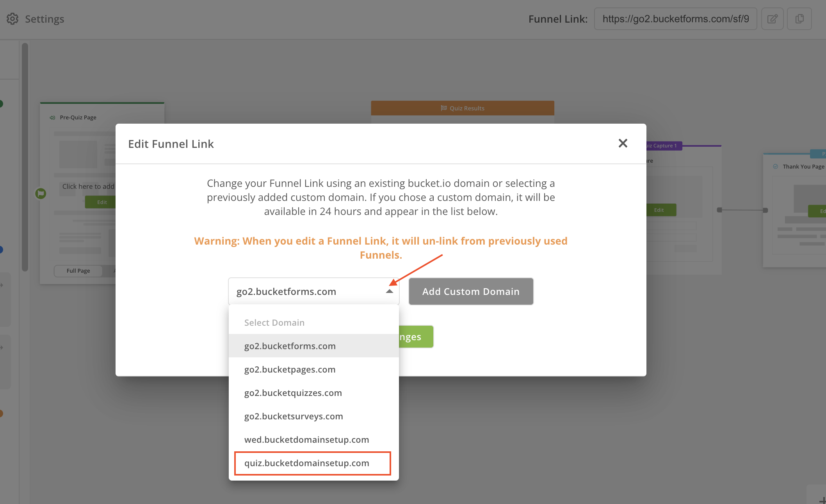
Task: Click the Settings gear icon
Action: coord(12,19)
